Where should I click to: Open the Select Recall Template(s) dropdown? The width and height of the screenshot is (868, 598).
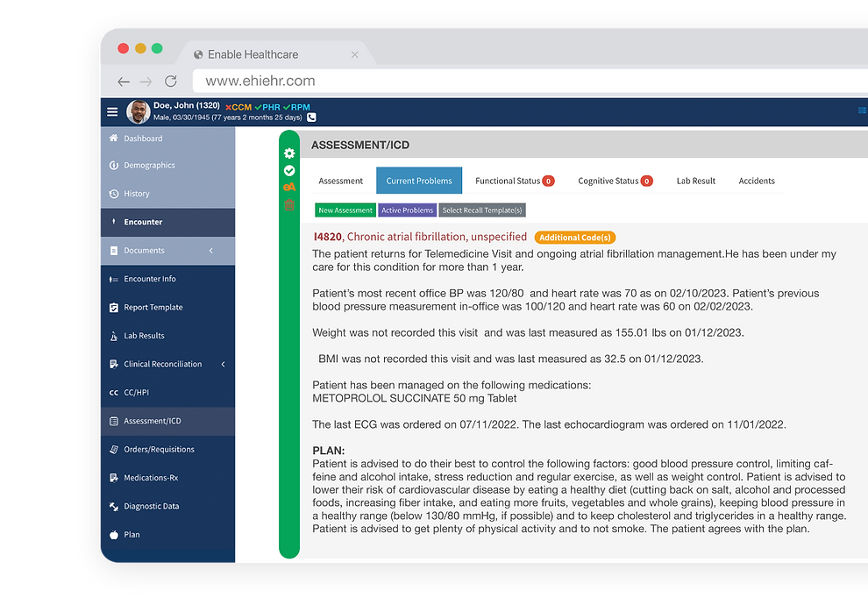[484, 210]
